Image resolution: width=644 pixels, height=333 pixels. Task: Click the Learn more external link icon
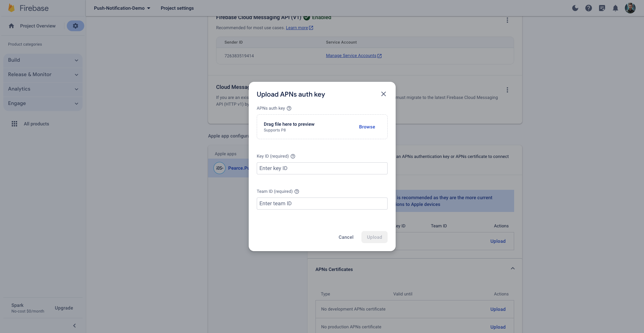coord(311,28)
